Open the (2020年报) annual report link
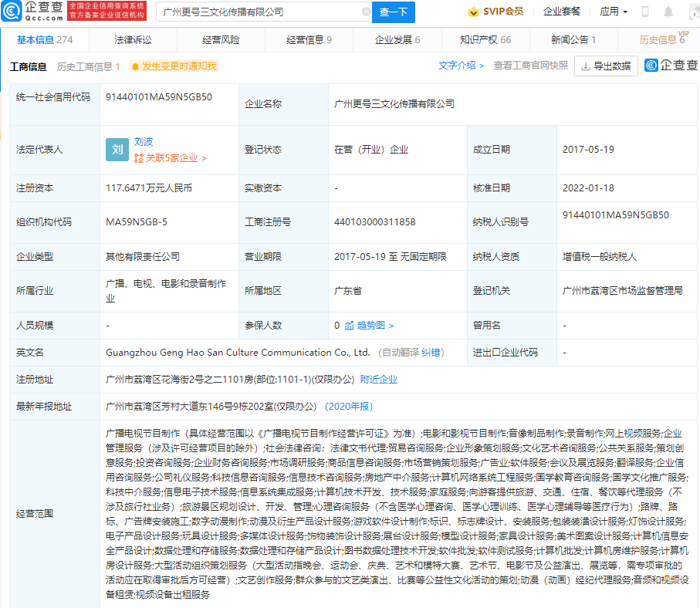The height and width of the screenshot is (608, 700). click(349, 407)
